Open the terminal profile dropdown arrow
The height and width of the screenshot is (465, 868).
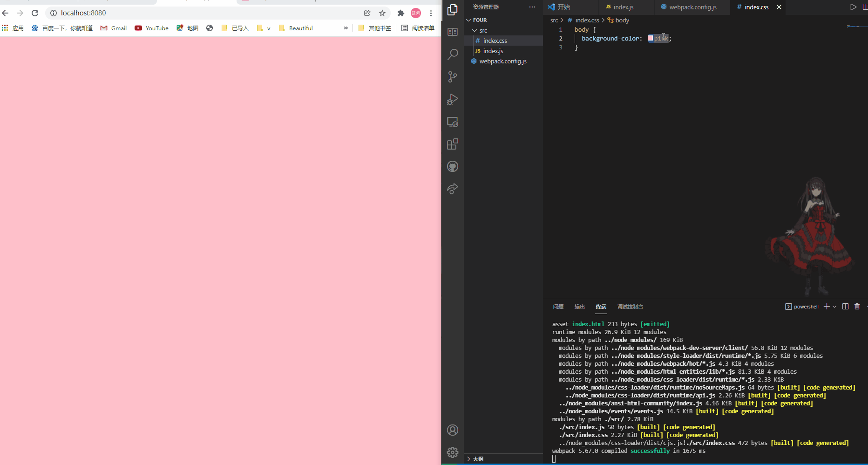pyautogui.click(x=834, y=306)
